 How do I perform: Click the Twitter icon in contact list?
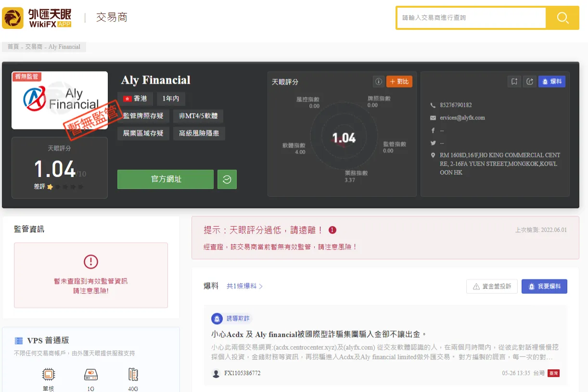(433, 143)
